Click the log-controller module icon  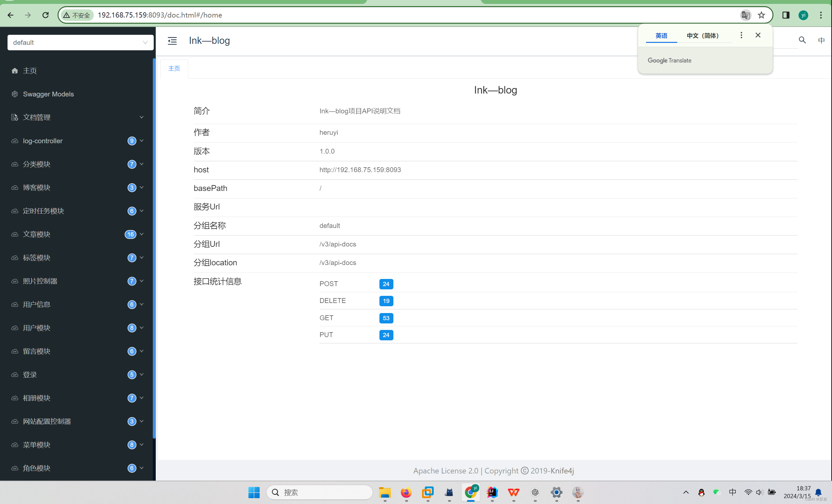tap(14, 141)
